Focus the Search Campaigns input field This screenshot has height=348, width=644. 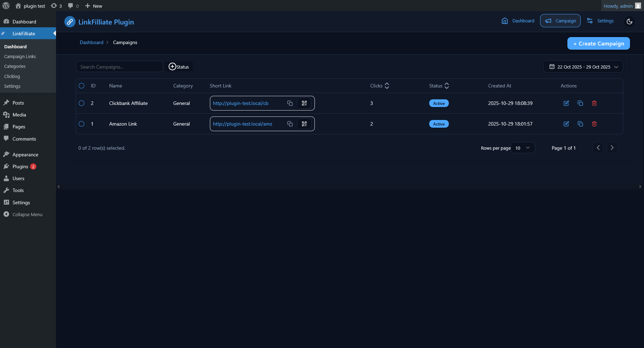[119, 67]
